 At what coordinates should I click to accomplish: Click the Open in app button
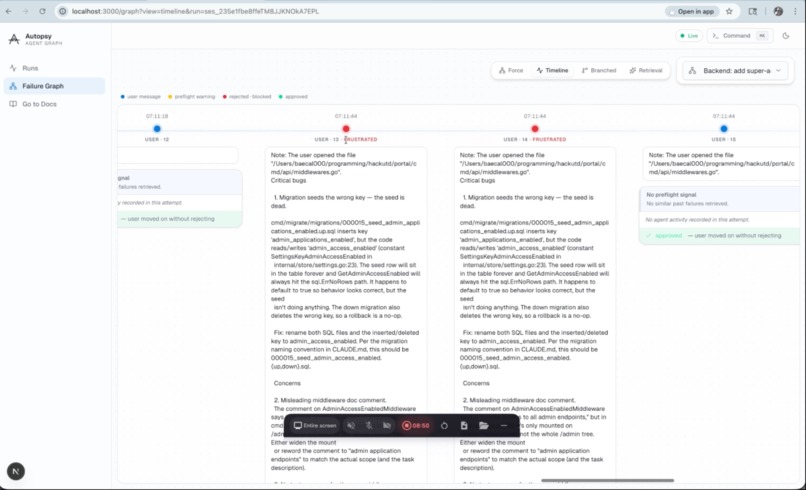point(691,11)
